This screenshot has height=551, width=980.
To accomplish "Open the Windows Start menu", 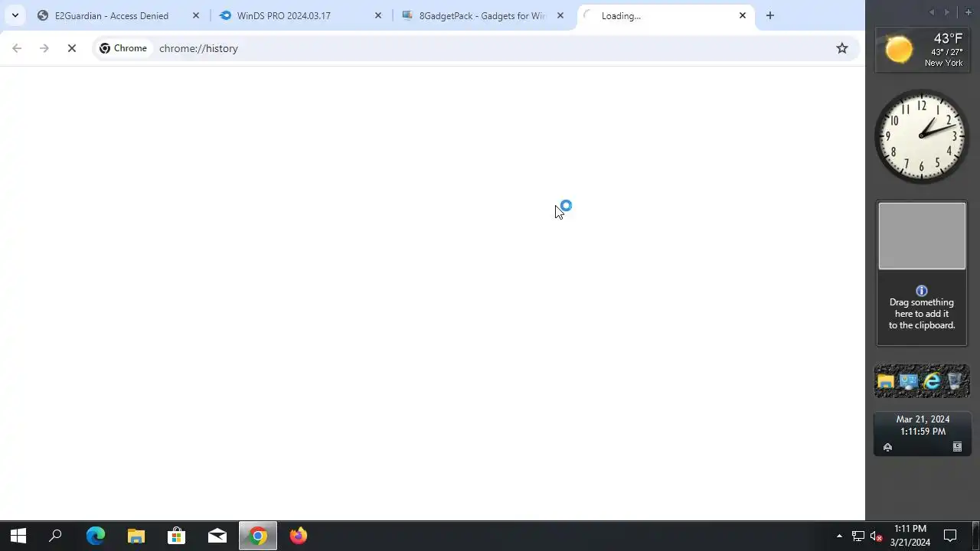I will 18,536.
